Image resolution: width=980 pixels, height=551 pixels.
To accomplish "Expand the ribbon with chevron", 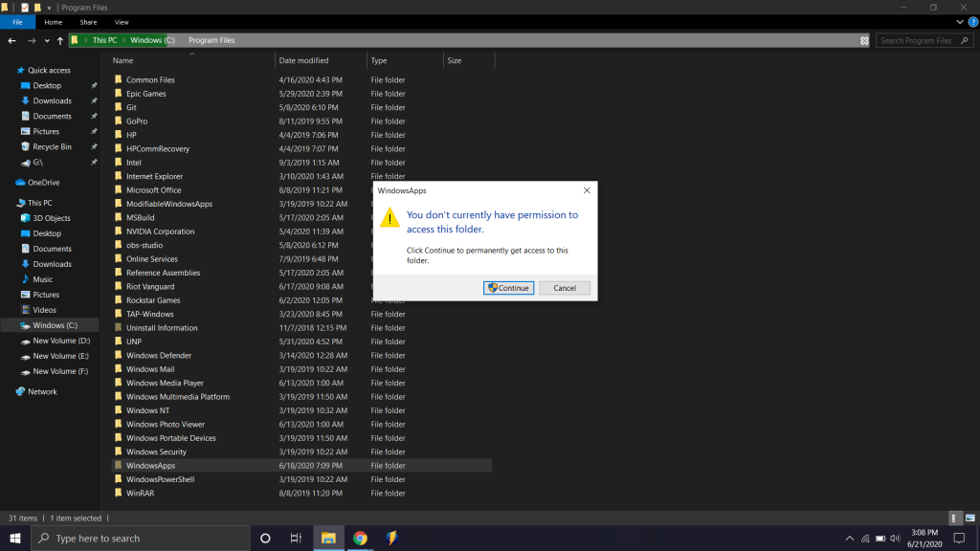I will click(x=960, y=22).
